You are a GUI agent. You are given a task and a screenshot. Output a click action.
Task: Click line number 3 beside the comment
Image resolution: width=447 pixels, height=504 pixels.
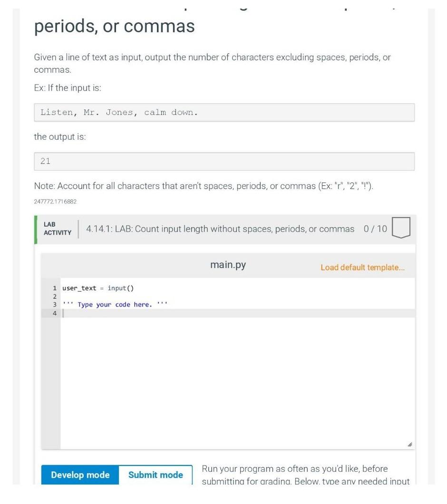(54, 304)
